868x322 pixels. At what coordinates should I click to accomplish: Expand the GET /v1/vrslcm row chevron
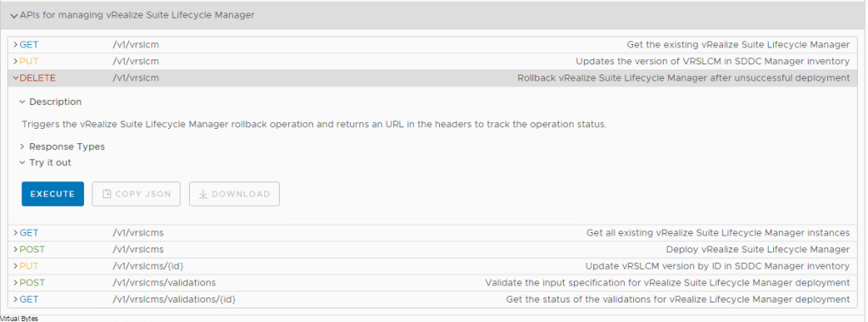click(x=15, y=45)
